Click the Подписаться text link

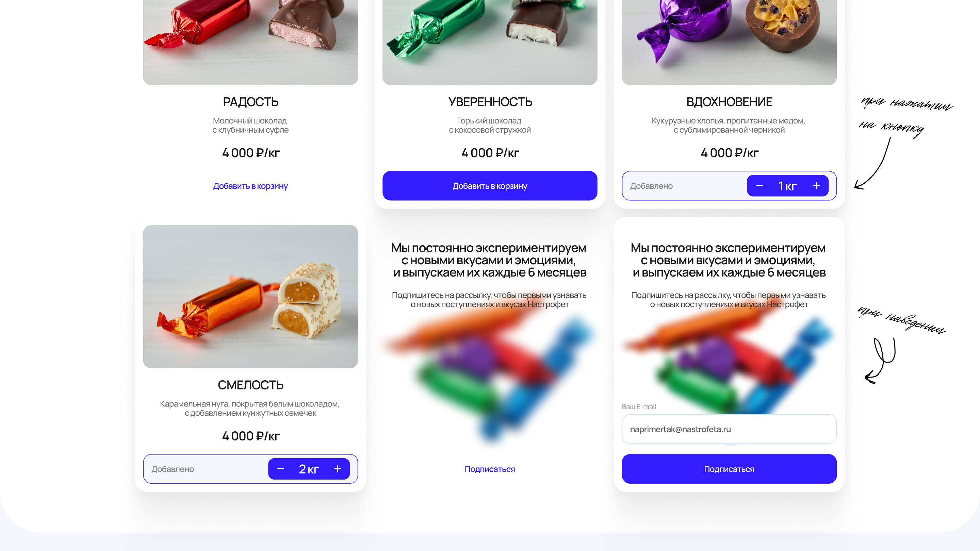(490, 469)
